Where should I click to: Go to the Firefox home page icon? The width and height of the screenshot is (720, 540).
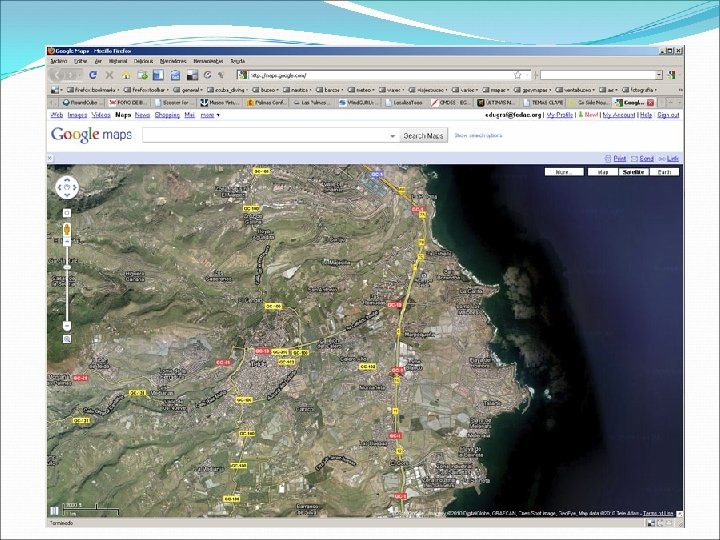[x=126, y=75]
